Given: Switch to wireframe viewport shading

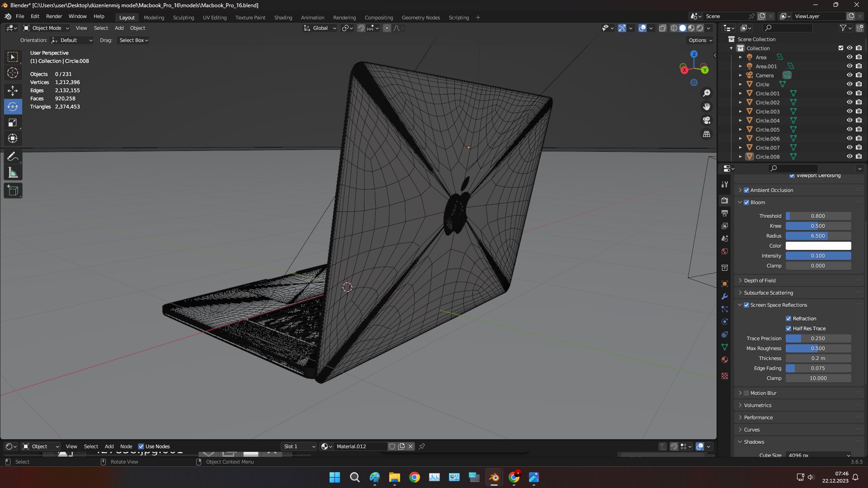Looking at the screenshot, I should click(x=674, y=28).
